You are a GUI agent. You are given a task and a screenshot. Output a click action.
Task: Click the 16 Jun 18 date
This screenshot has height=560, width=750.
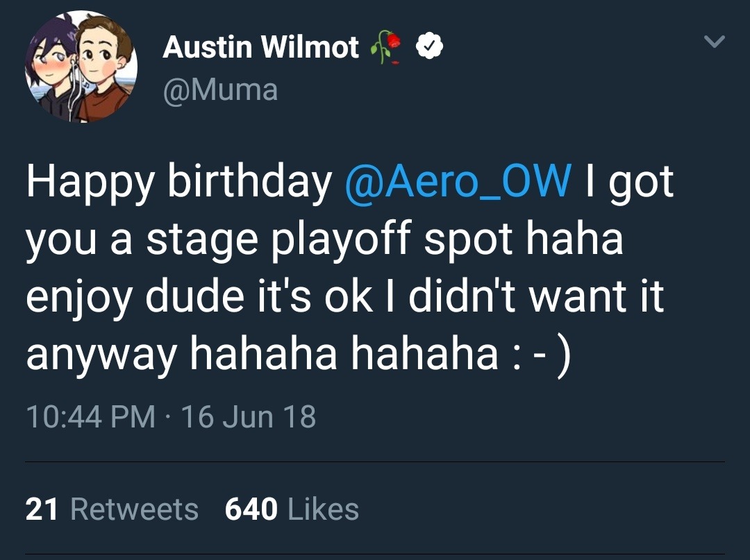point(248,417)
